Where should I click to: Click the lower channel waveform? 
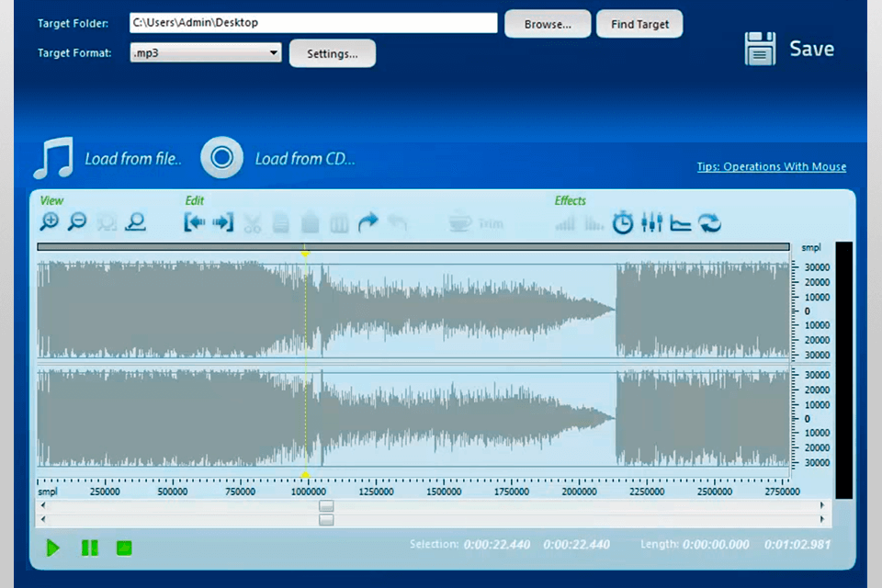coord(413,418)
